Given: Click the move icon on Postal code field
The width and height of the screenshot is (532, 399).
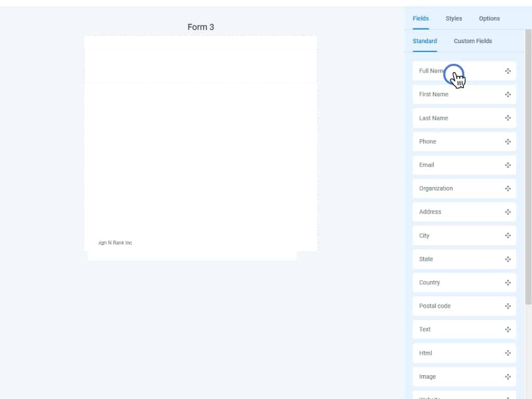Looking at the screenshot, I should click(x=508, y=306).
